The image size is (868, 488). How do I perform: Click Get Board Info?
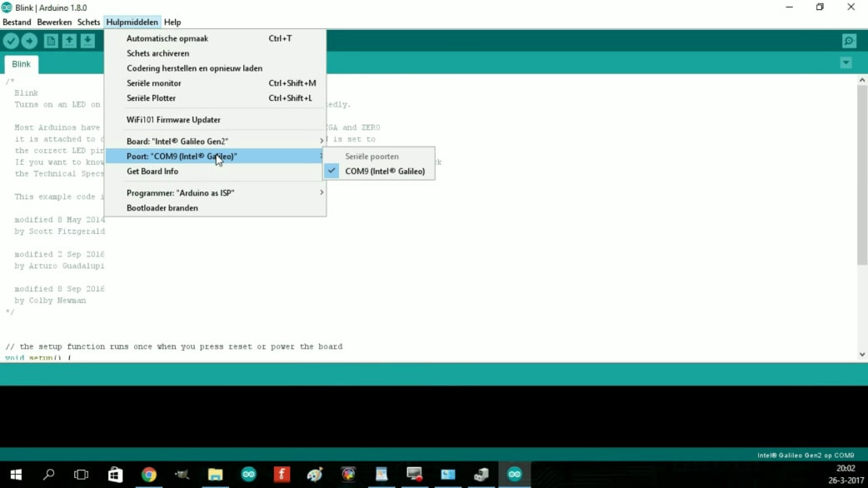click(216, 171)
